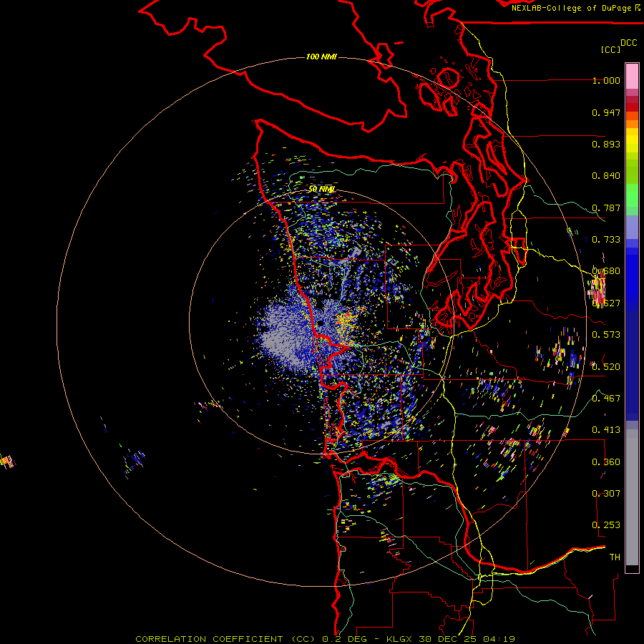The height and width of the screenshot is (644, 644).
Task: Click the 0.253 value on the color scale
Action: click(606, 525)
